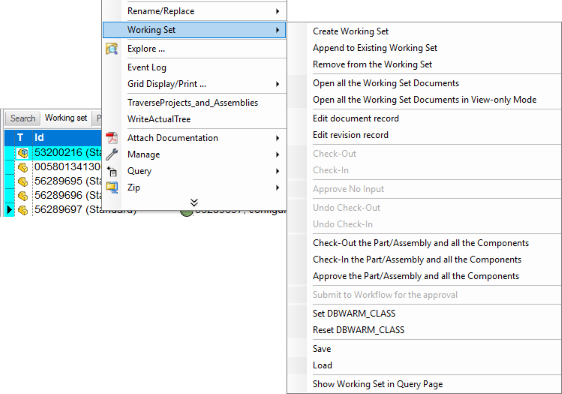Select Create Working Set

click(350, 31)
